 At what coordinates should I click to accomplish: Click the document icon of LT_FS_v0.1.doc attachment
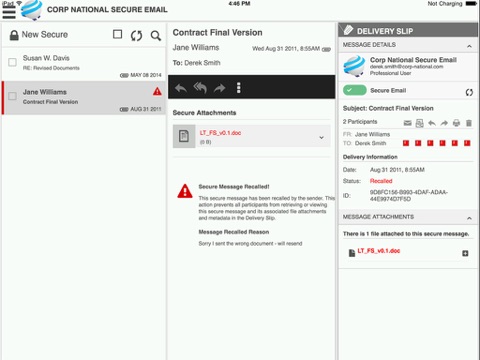(184, 136)
